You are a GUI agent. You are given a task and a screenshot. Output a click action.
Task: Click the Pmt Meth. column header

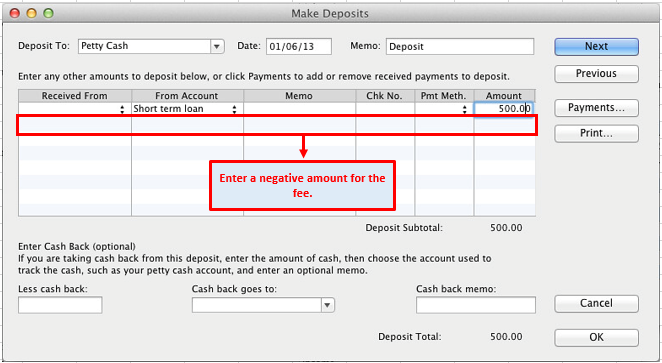pyautogui.click(x=444, y=96)
